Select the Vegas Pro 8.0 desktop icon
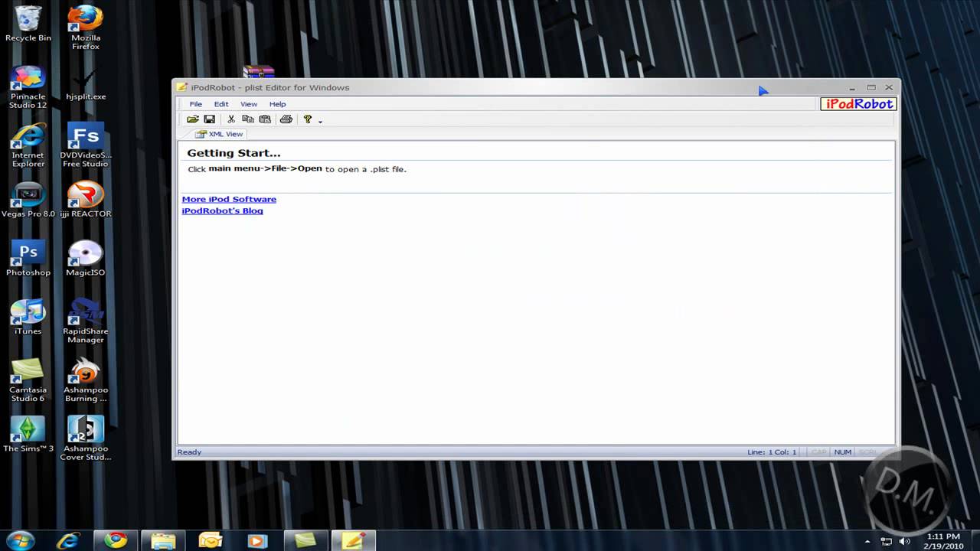Image resolution: width=980 pixels, height=551 pixels. coord(28,201)
